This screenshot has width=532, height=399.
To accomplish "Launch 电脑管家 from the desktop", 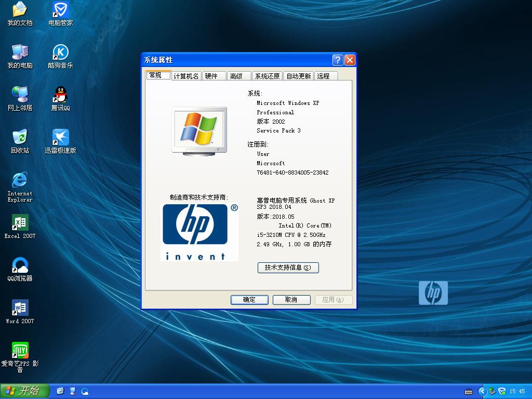I will [61, 10].
